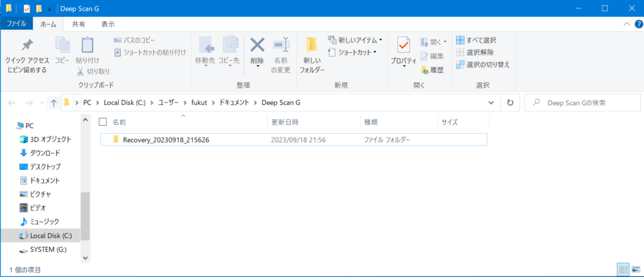644x277 pixels.
Task: Expand the New Item (新しいアイテム) dropdown
Action: [x=355, y=40]
